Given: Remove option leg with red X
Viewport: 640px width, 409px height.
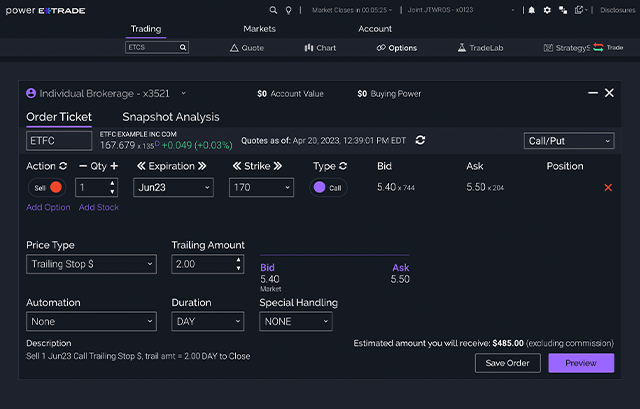Looking at the screenshot, I should point(608,187).
